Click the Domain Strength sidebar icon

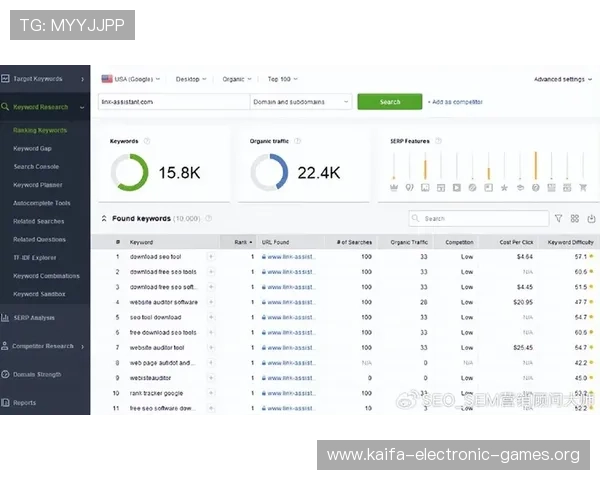click(6, 374)
